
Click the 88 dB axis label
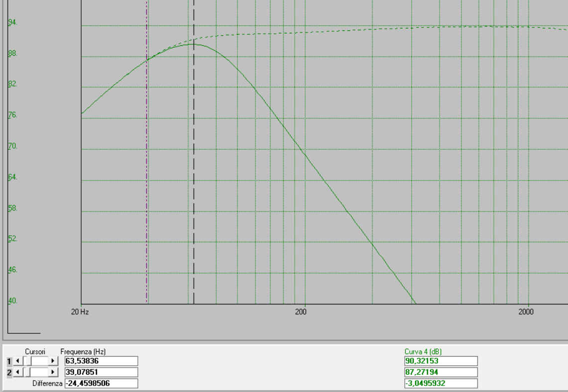[x=12, y=53]
